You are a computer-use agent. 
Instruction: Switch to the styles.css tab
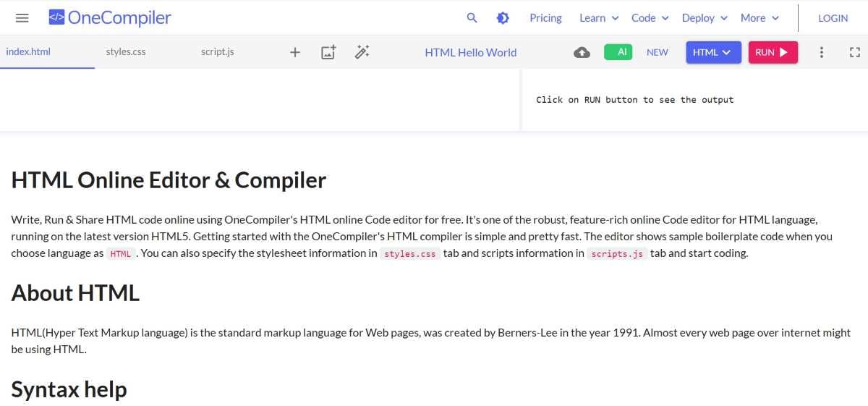click(x=126, y=52)
